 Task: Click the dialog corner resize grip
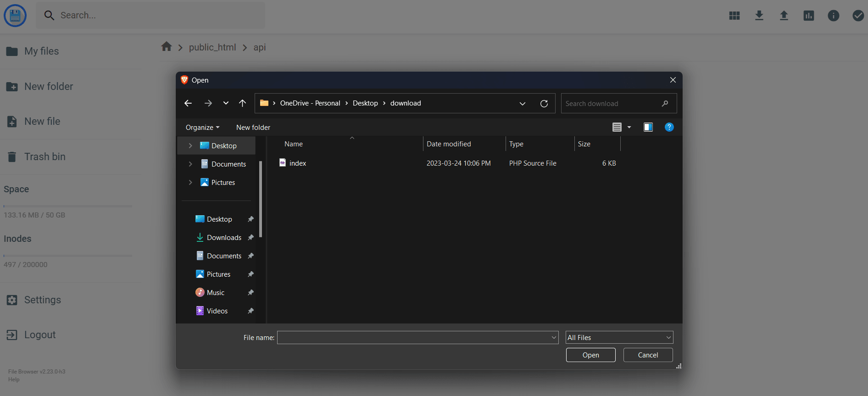point(679,366)
